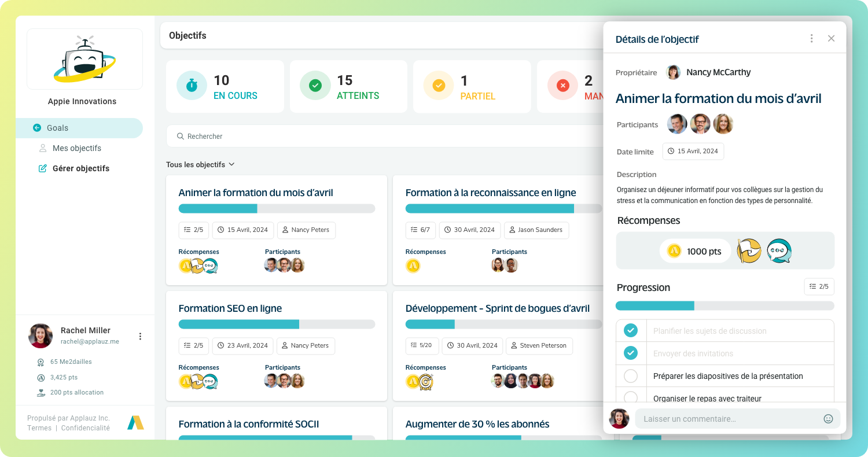868x457 pixels.
Task: Open the three-dot menu next to Rachel Miller
Action: pyautogui.click(x=140, y=336)
